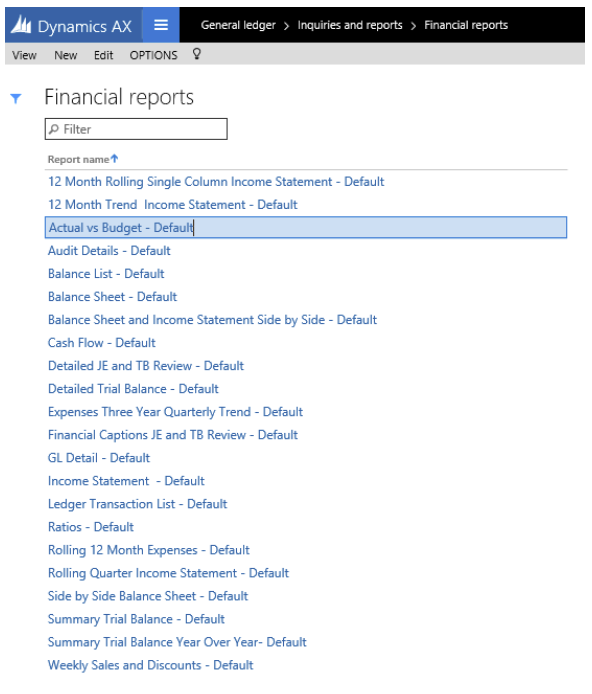Open the blue funnel filter pane
The width and height of the screenshot is (592, 694).
tap(16, 98)
